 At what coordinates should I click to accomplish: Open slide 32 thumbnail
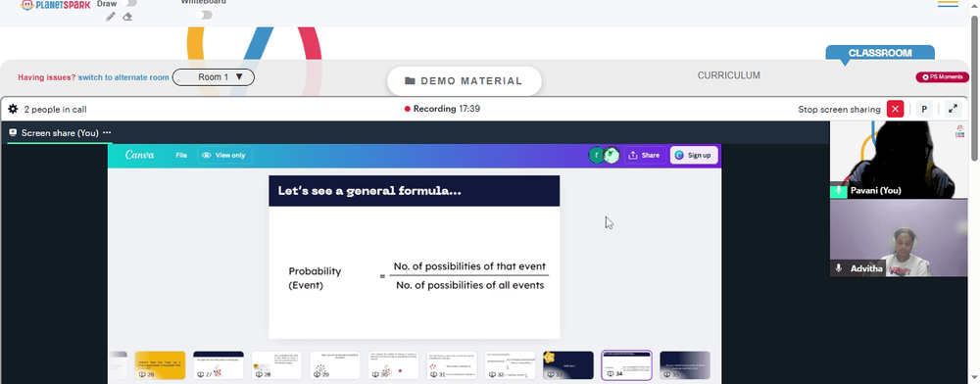(x=510, y=365)
